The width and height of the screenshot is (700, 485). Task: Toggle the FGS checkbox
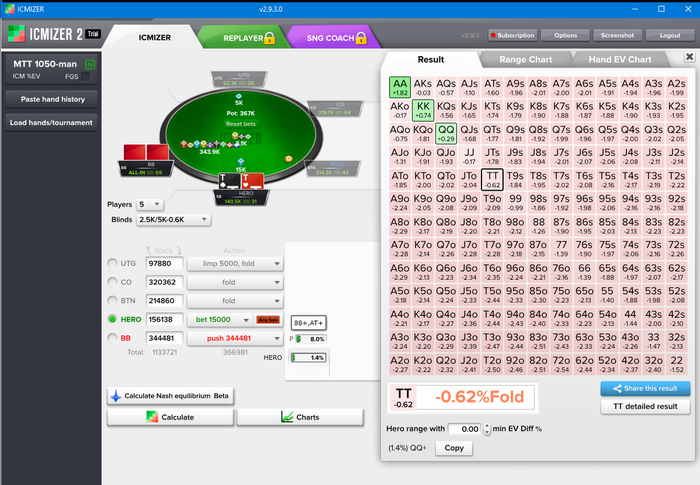[86, 77]
